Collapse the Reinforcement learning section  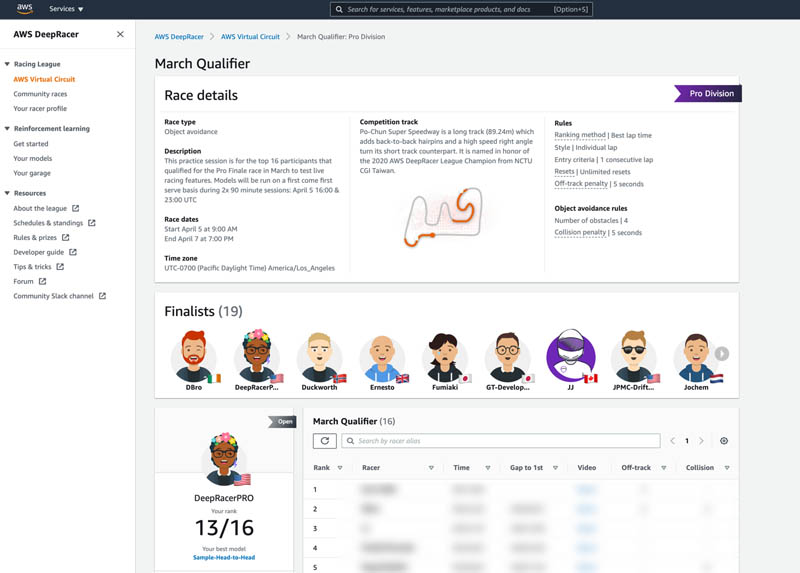pos(7,129)
